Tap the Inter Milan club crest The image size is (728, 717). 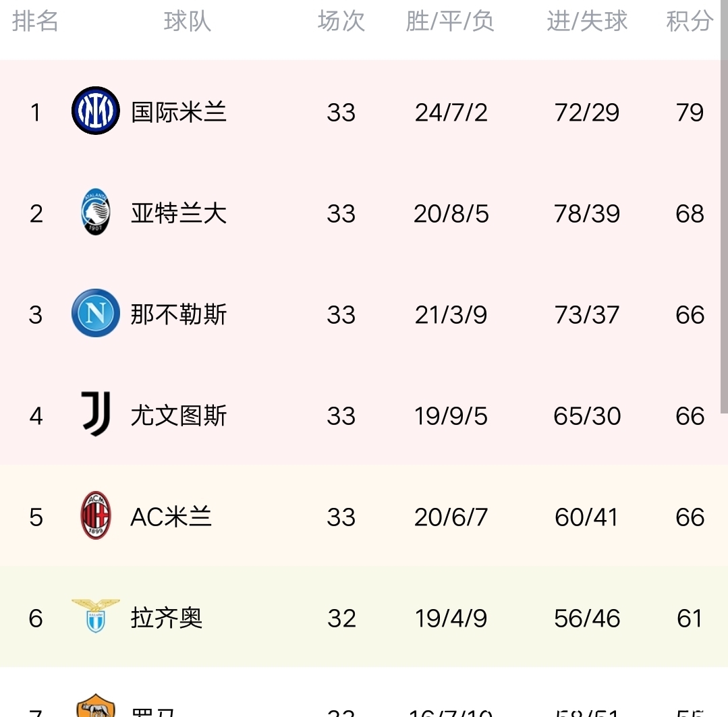(x=96, y=111)
